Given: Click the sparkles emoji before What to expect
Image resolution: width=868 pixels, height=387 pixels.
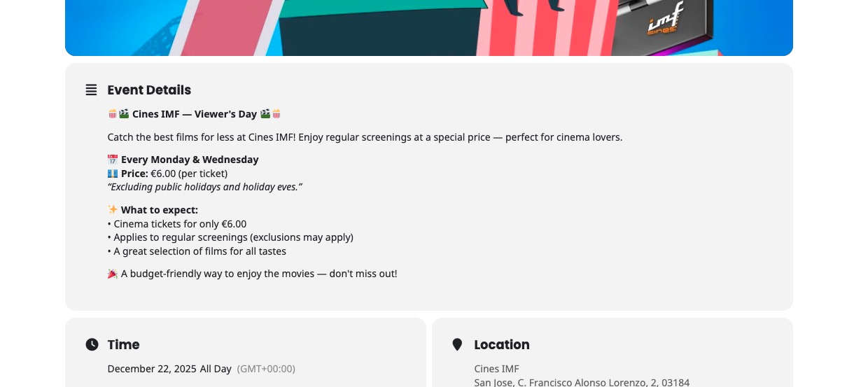Looking at the screenshot, I should 113,210.
